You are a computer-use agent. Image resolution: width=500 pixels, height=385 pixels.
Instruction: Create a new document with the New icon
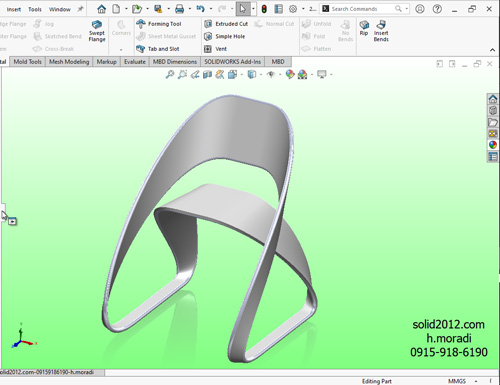[116, 9]
